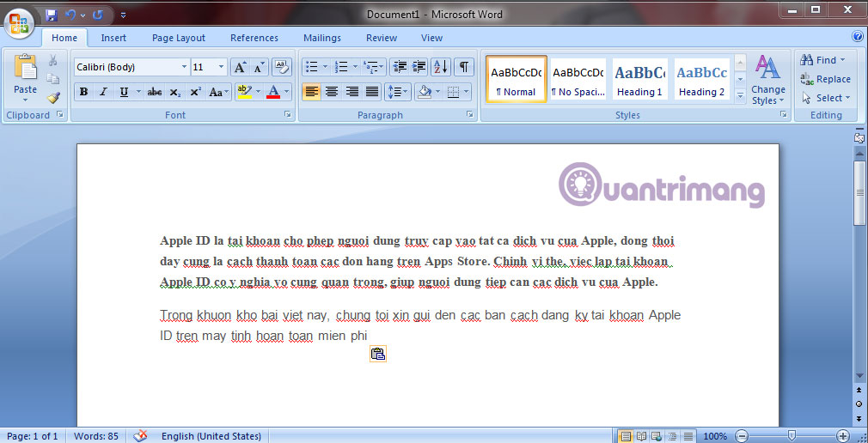This screenshot has width=868, height=443.
Task: Click the Save icon in Quick Access
Action: 52,15
